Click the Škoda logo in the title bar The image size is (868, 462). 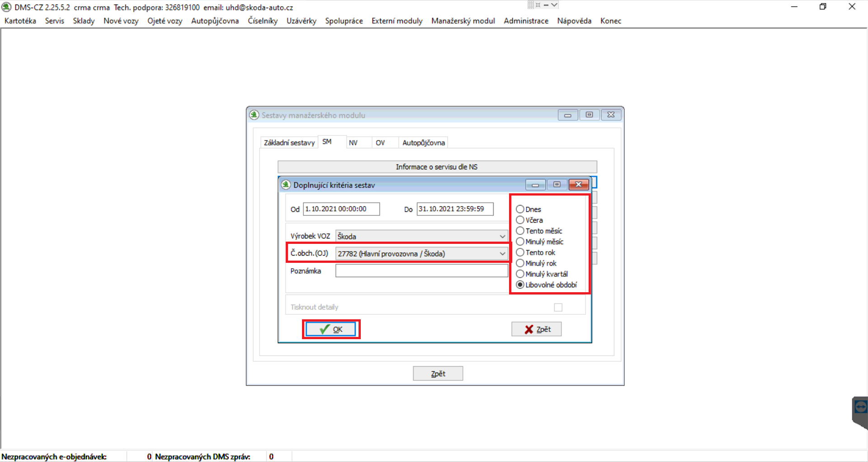click(x=6, y=7)
